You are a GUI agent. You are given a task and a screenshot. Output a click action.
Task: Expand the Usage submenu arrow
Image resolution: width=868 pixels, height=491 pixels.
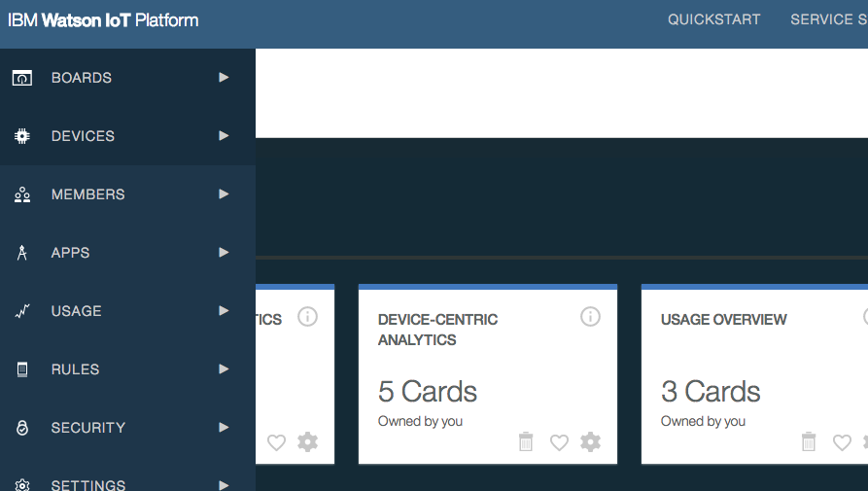point(224,310)
